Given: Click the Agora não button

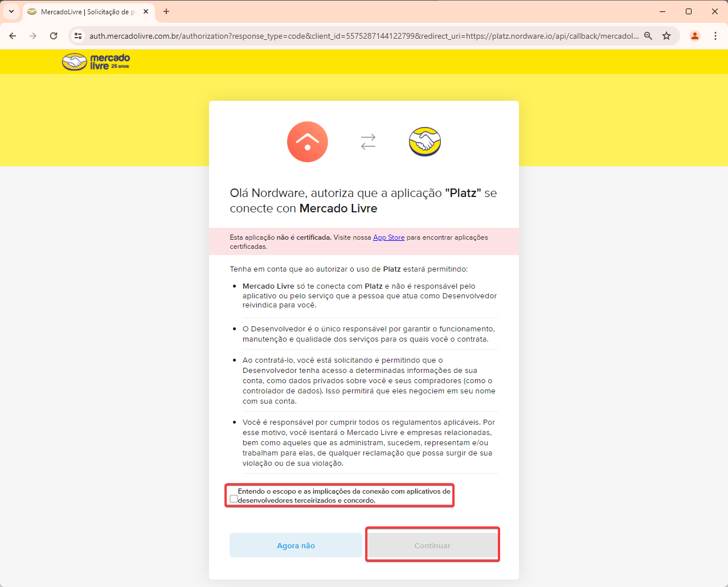Looking at the screenshot, I should [296, 545].
